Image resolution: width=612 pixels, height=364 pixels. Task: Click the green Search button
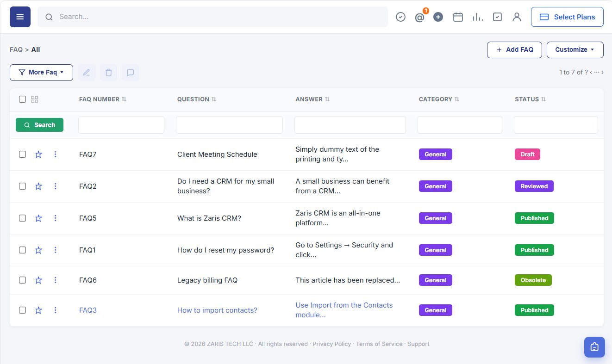[x=39, y=125]
